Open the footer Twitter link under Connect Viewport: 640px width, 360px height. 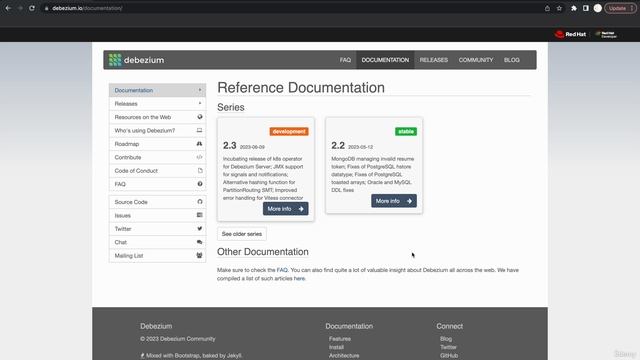[x=448, y=347]
